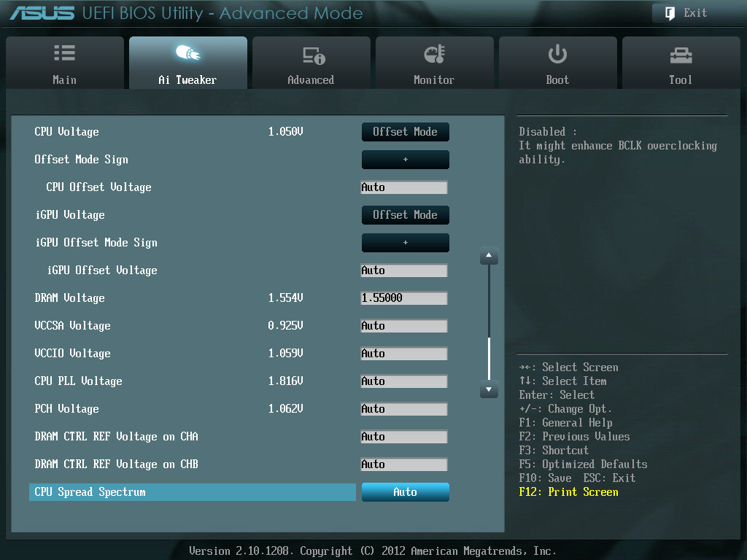
Task: Select DRAM CTRL REF Voltage on CHA label
Action: pyautogui.click(x=116, y=437)
